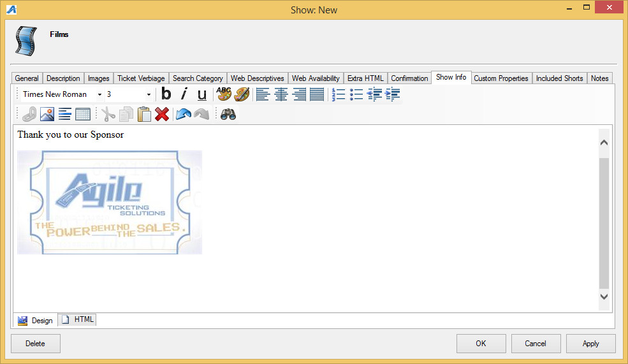Screen dimensions: 628x364
Task: Undo the last edit
Action: 184,115
